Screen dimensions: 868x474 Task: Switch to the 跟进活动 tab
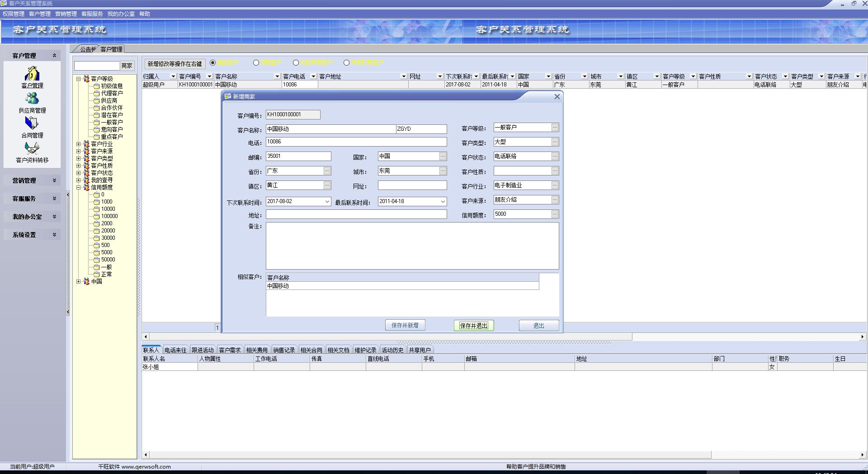point(203,350)
